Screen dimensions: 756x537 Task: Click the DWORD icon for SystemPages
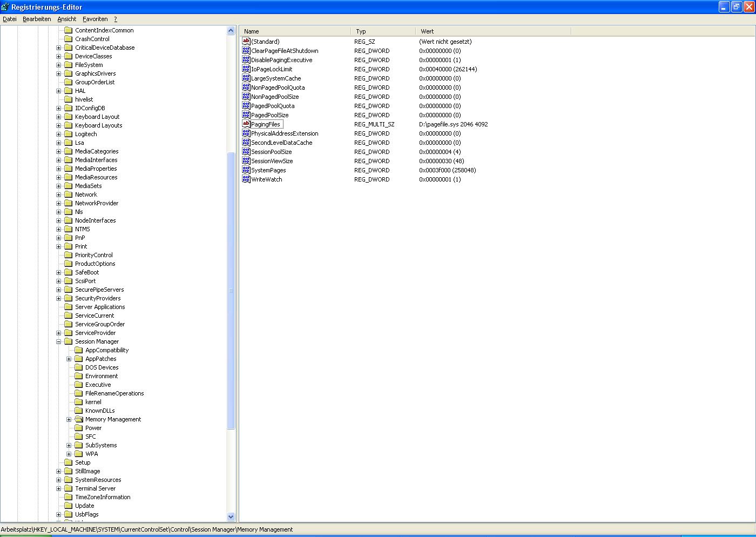tap(246, 170)
